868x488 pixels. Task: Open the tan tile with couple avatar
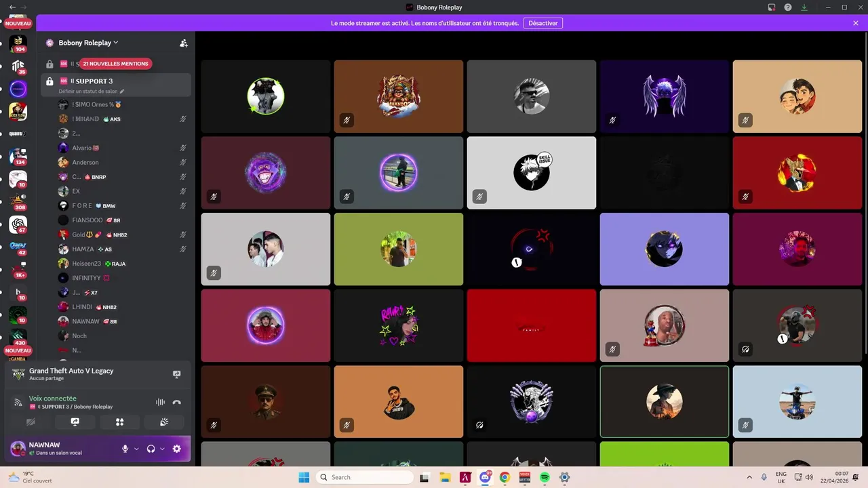pos(797,96)
